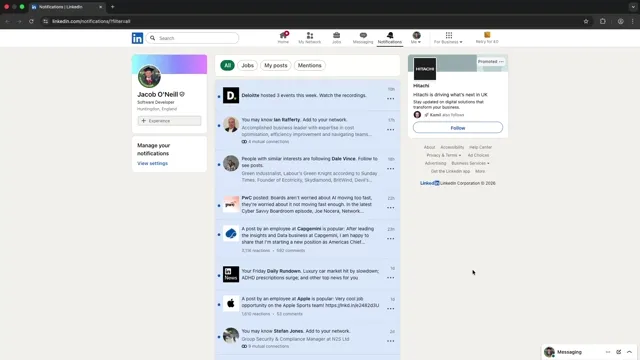Screen dimensions: 640x360
Task: Expand the For Business apps menu
Action: tap(448, 38)
